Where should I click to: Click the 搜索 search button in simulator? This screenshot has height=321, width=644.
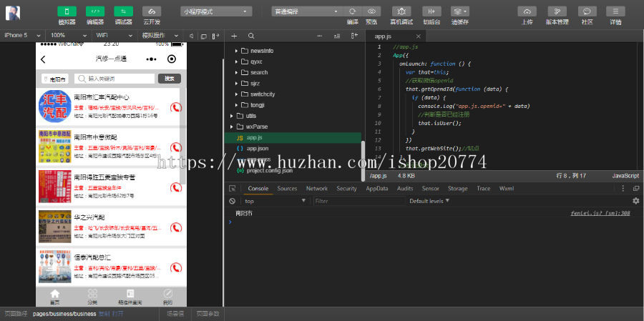(x=168, y=79)
